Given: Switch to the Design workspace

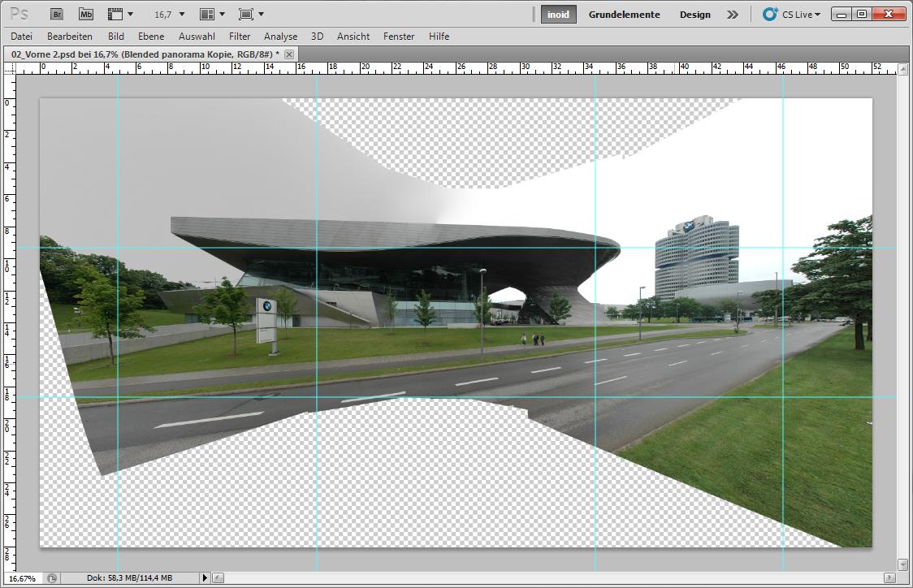Looking at the screenshot, I should [x=694, y=15].
